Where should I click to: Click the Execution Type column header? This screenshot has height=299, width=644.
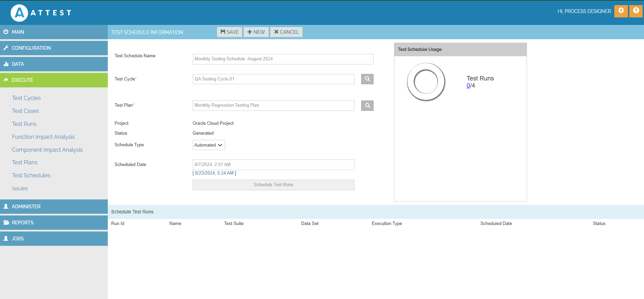387,224
